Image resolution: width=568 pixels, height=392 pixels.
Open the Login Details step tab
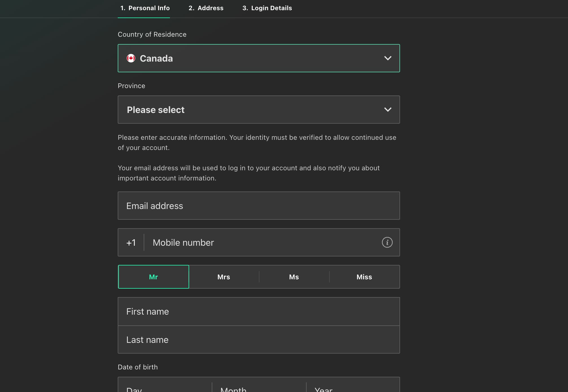pyautogui.click(x=267, y=8)
